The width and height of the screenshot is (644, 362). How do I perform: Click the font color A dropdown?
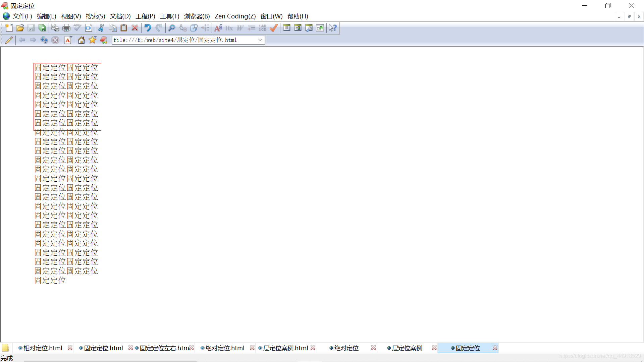[x=68, y=40]
